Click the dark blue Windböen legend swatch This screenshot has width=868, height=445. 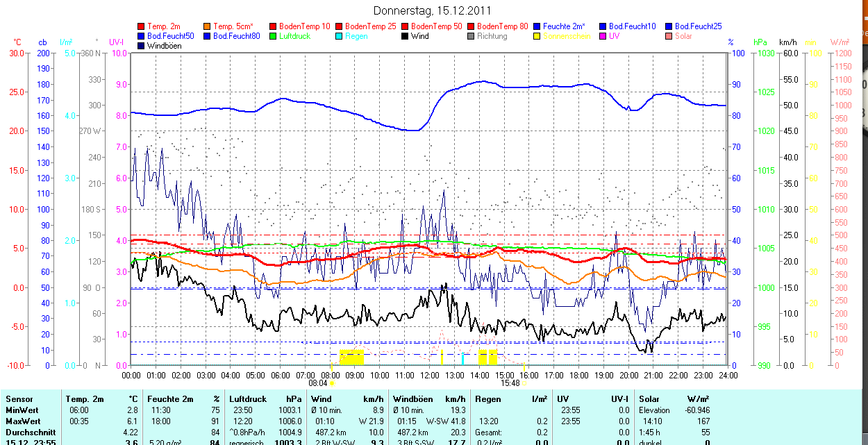pos(142,46)
